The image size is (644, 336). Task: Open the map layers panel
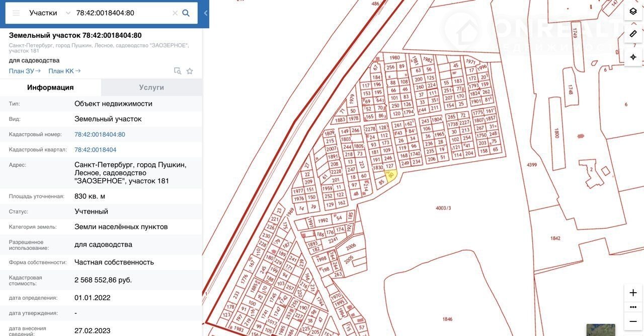633,12
